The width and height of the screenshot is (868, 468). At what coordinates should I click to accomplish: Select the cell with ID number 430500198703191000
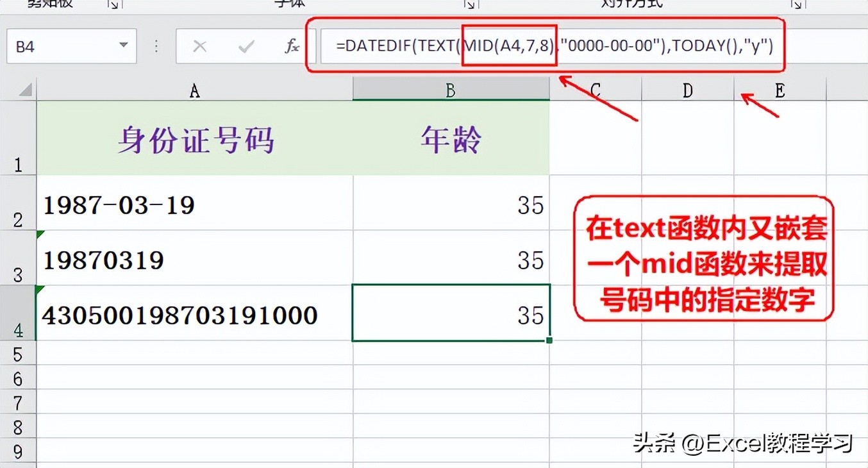(x=179, y=315)
